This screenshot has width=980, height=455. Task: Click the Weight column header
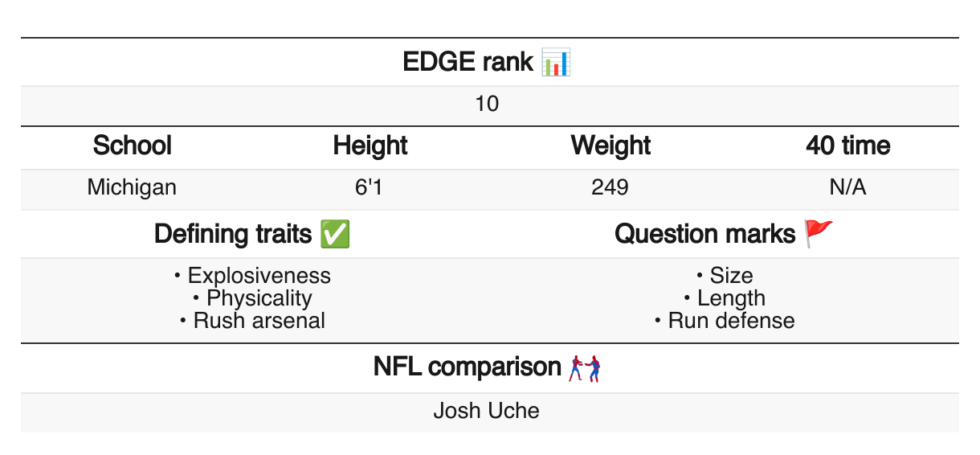coord(610,146)
